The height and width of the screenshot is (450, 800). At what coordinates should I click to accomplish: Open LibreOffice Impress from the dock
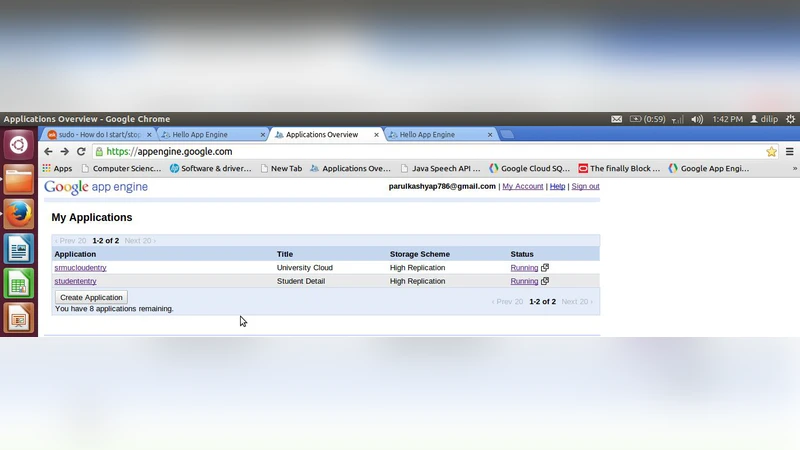pyautogui.click(x=18, y=318)
